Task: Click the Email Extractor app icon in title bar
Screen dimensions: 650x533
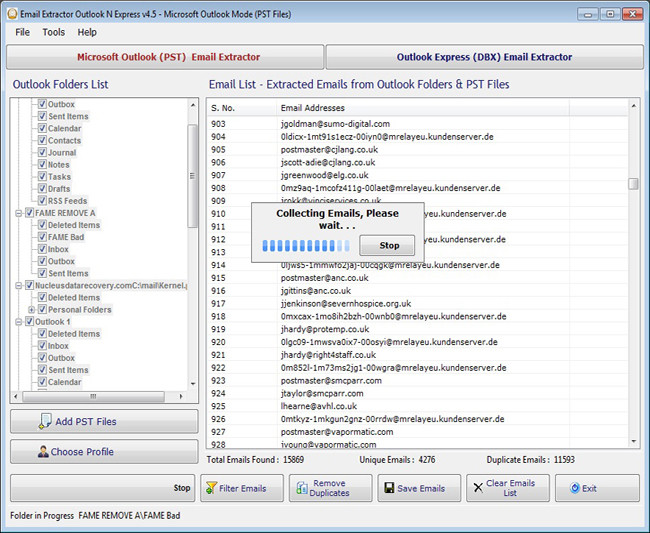Action: [12, 14]
